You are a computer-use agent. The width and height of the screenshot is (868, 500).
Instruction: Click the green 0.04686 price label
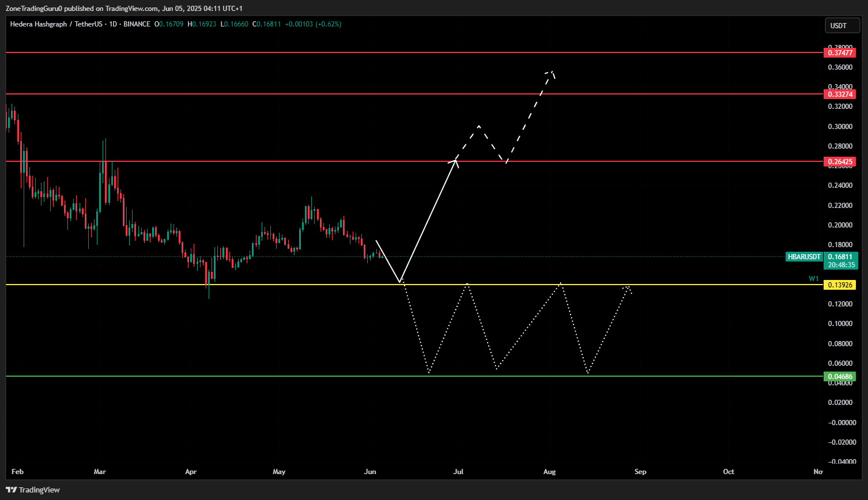coord(841,377)
